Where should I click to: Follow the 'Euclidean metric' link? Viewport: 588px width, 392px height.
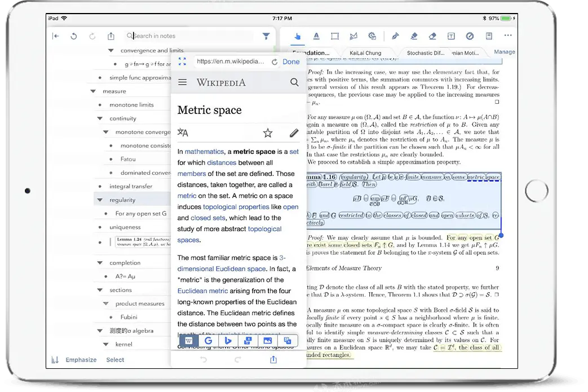pos(202,290)
